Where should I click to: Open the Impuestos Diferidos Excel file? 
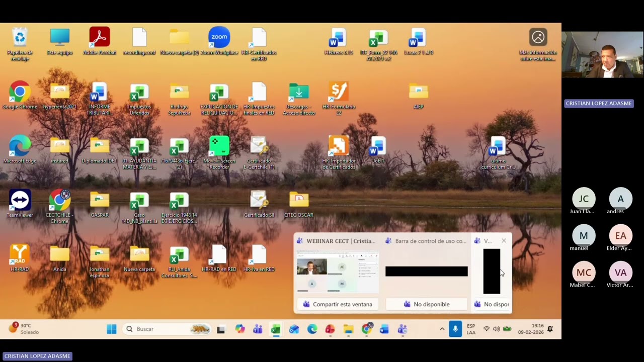point(139,99)
